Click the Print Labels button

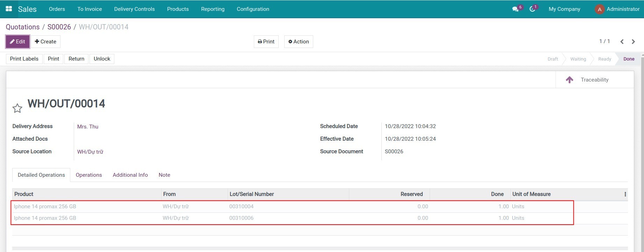tap(24, 59)
